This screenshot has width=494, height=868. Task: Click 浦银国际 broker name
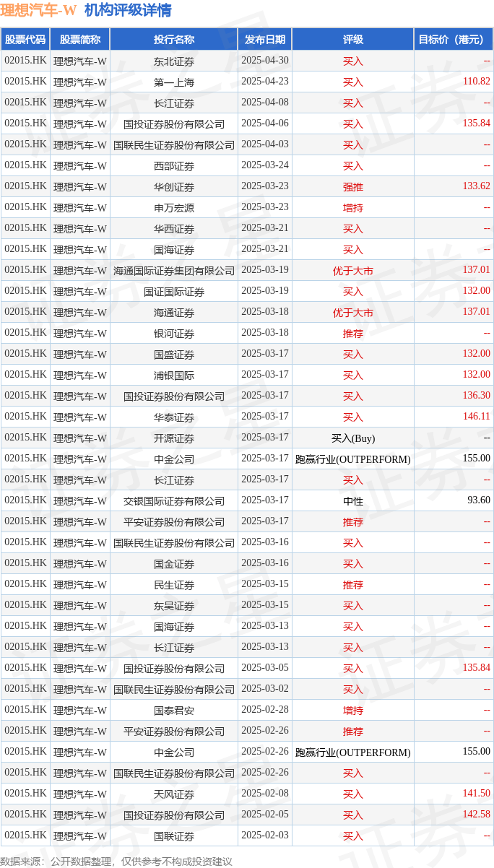pyautogui.click(x=174, y=376)
